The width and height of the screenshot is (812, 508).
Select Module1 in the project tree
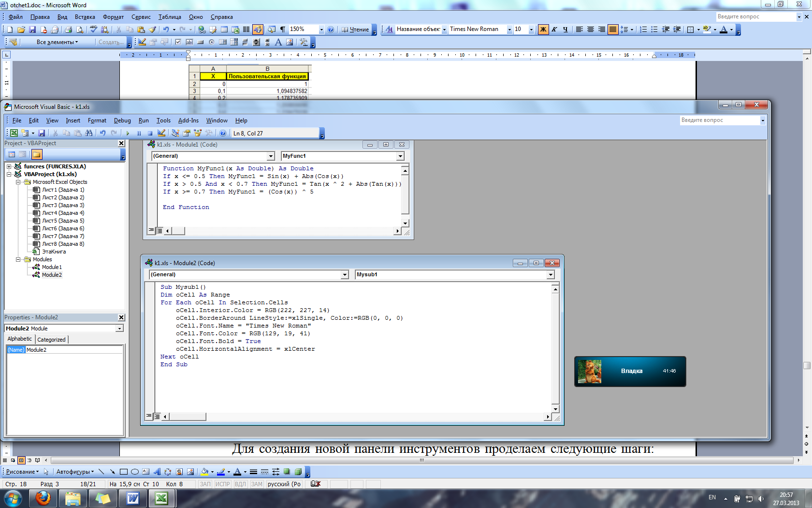point(52,267)
